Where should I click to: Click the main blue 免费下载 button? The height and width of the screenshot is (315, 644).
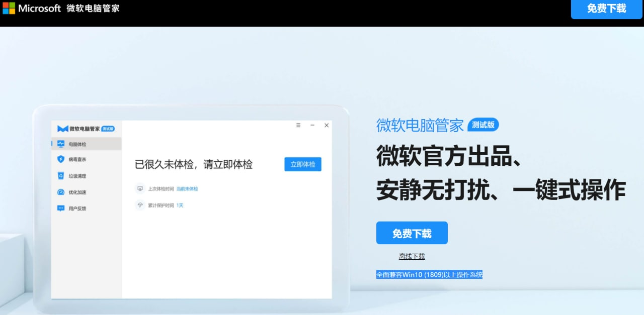point(412,233)
